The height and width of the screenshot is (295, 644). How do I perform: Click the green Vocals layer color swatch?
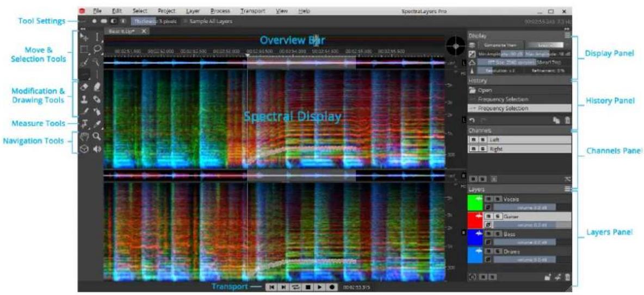pyautogui.click(x=475, y=203)
